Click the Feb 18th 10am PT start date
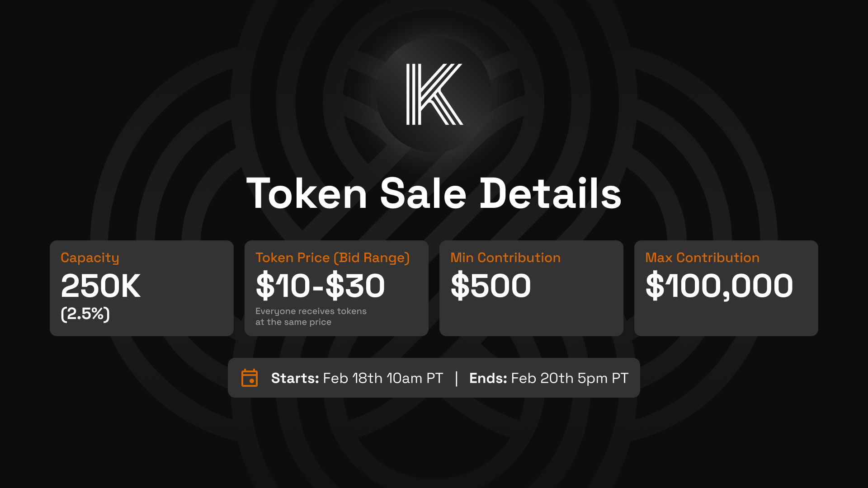This screenshot has height=488, width=868. click(x=383, y=378)
